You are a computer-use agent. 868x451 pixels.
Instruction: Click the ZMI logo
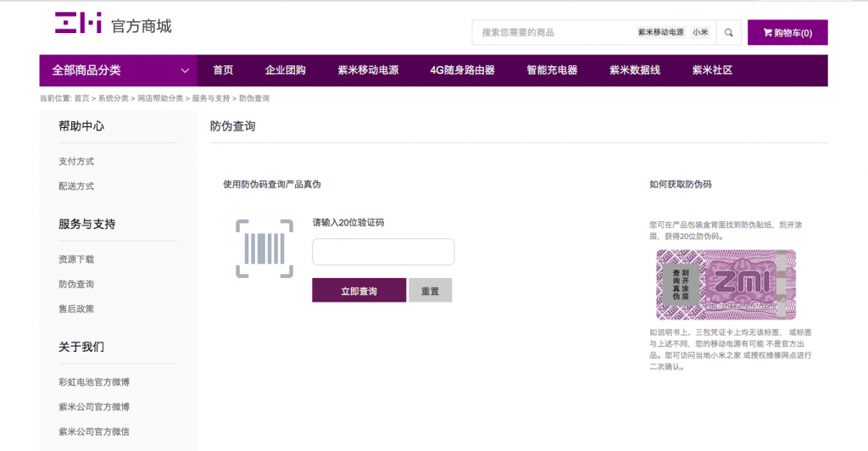(78, 23)
